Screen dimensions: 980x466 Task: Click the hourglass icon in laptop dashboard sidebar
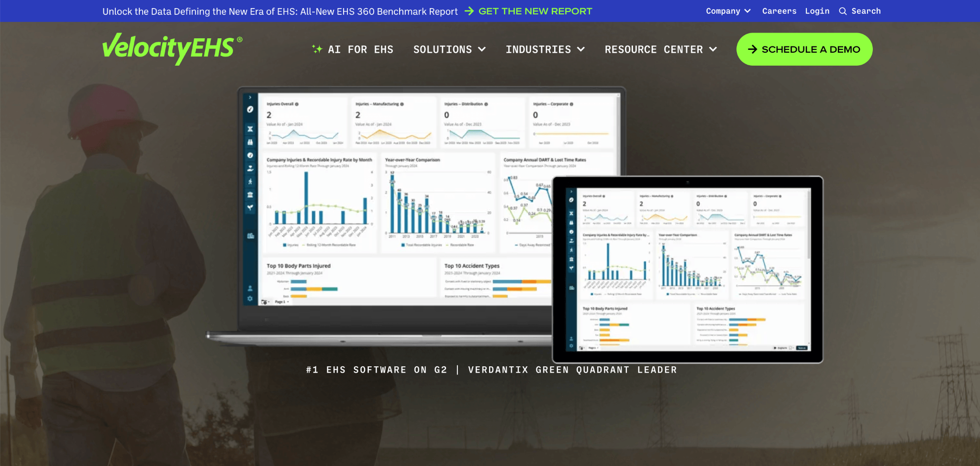pos(250,129)
